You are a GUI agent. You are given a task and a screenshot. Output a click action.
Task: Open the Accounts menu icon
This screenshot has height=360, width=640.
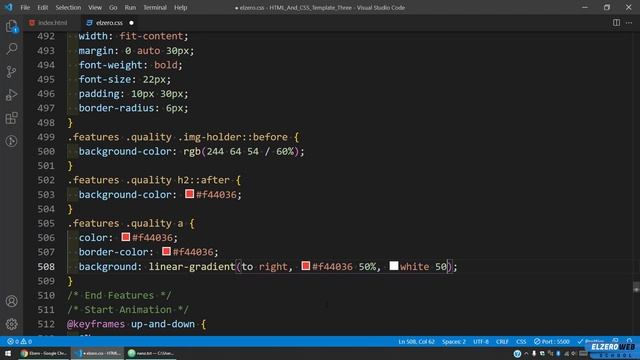coord(11,301)
